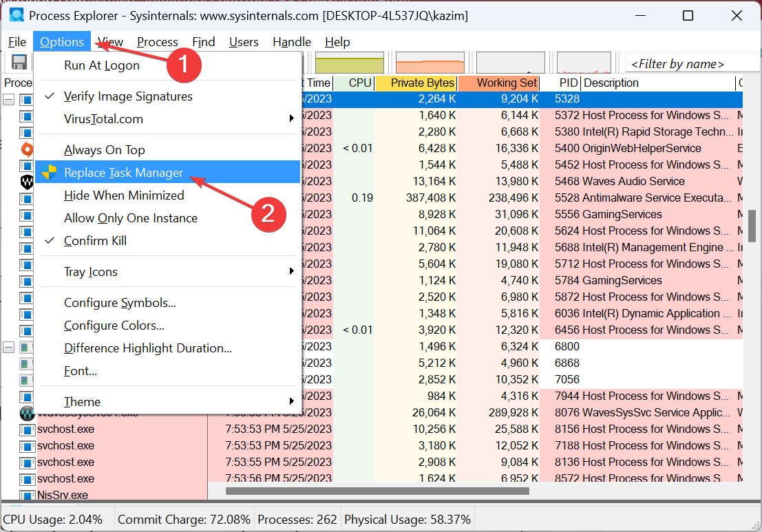The image size is (762, 532).
Task: Sort by CPU column header
Action: (354, 83)
